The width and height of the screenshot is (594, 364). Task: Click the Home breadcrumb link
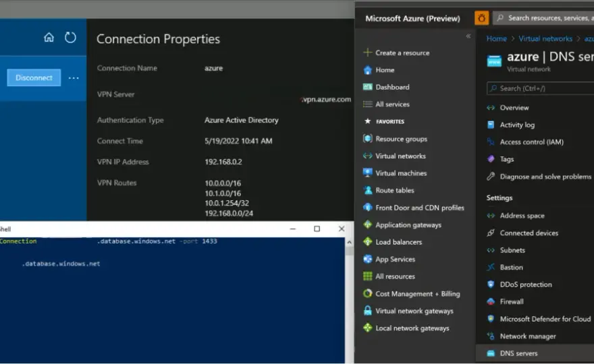496,38
